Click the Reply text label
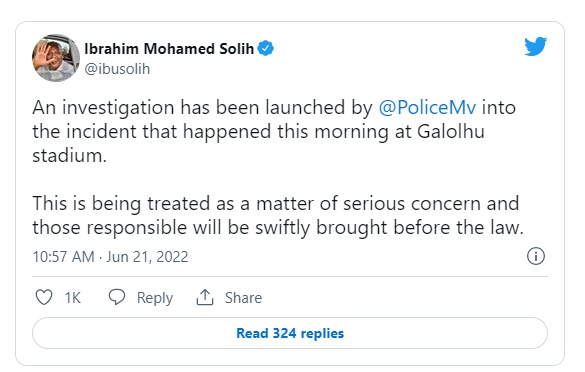The height and width of the screenshot is (372, 585). [155, 298]
